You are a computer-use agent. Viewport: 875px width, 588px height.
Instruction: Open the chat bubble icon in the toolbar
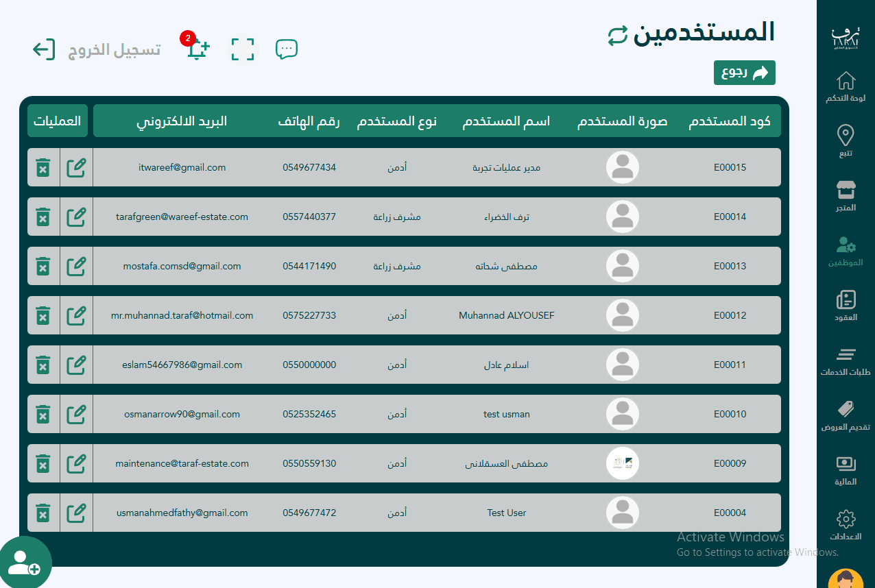click(x=287, y=49)
